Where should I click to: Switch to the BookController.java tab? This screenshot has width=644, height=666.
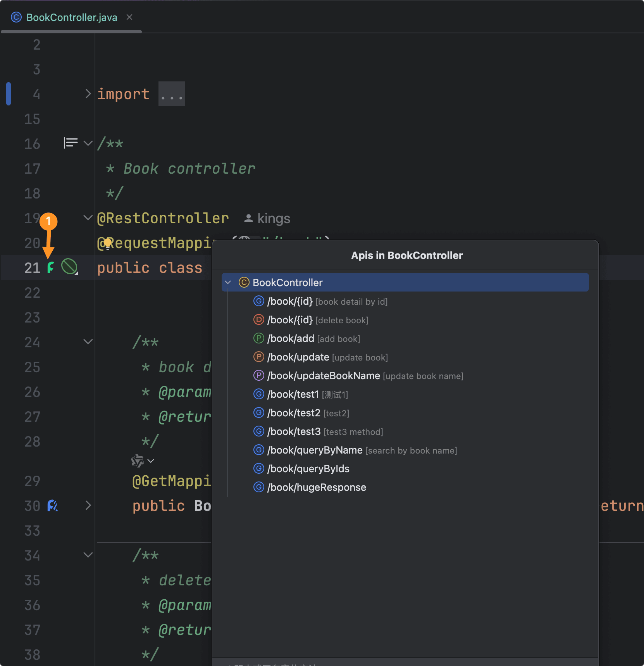point(72,17)
